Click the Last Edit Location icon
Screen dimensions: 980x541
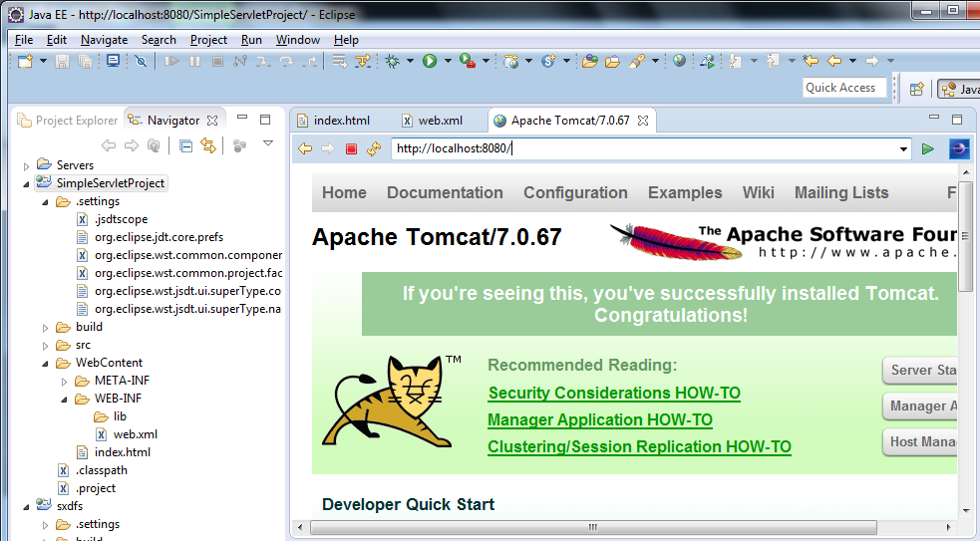click(811, 61)
